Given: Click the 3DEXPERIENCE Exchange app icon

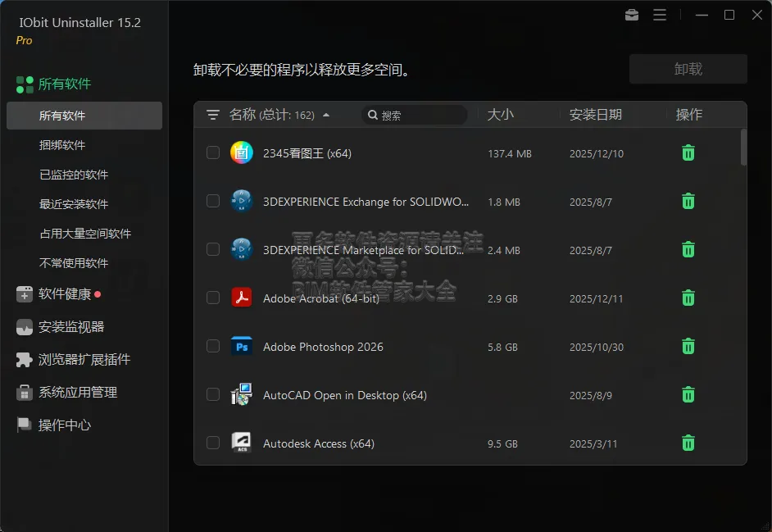Looking at the screenshot, I should point(242,201).
